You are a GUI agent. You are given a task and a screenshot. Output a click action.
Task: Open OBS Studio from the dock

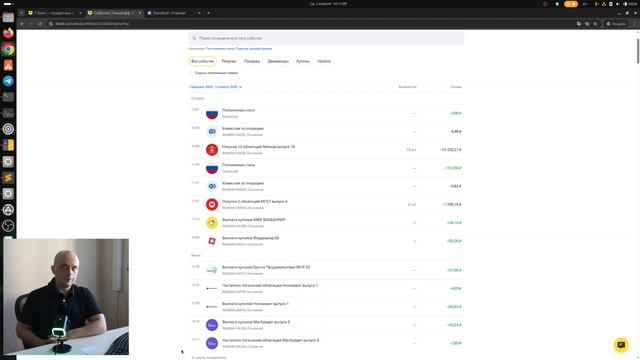pyautogui.click(x=8, y=225)
